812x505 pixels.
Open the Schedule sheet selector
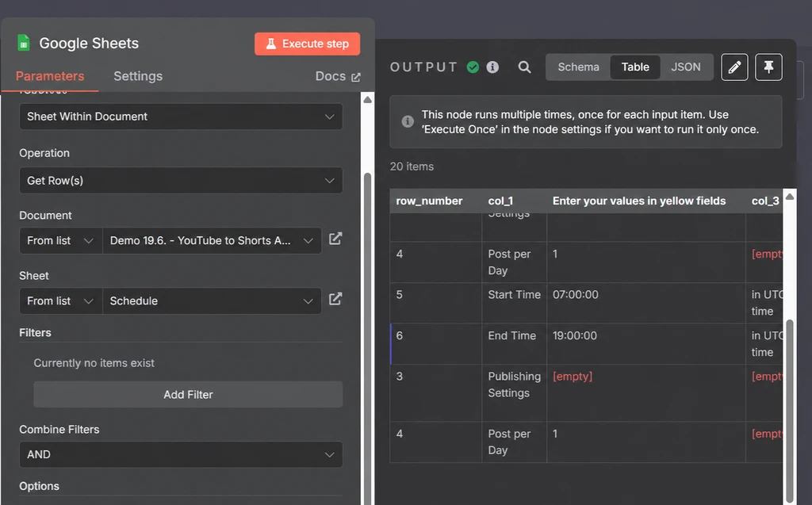click(212, 301)
